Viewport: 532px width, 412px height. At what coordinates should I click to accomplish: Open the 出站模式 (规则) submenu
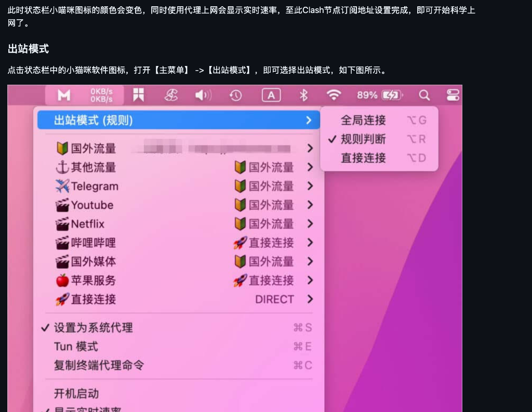tap(179, 120)
